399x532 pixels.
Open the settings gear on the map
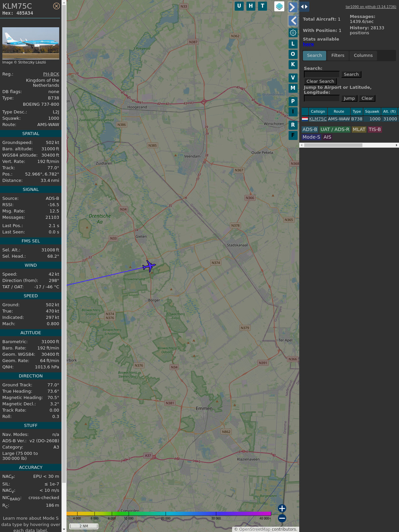[293, 33]
